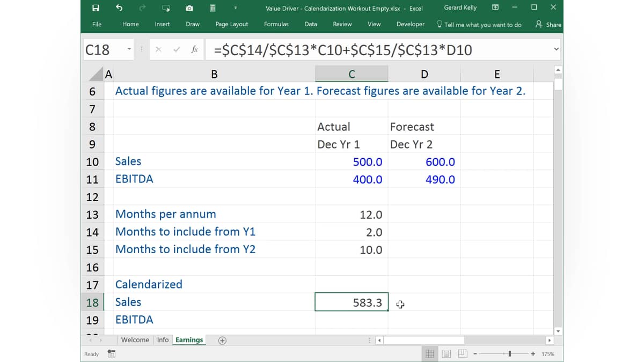
Task: Save the workbook from the Quick Access Toolbar
Action: (x=96, y=8)
